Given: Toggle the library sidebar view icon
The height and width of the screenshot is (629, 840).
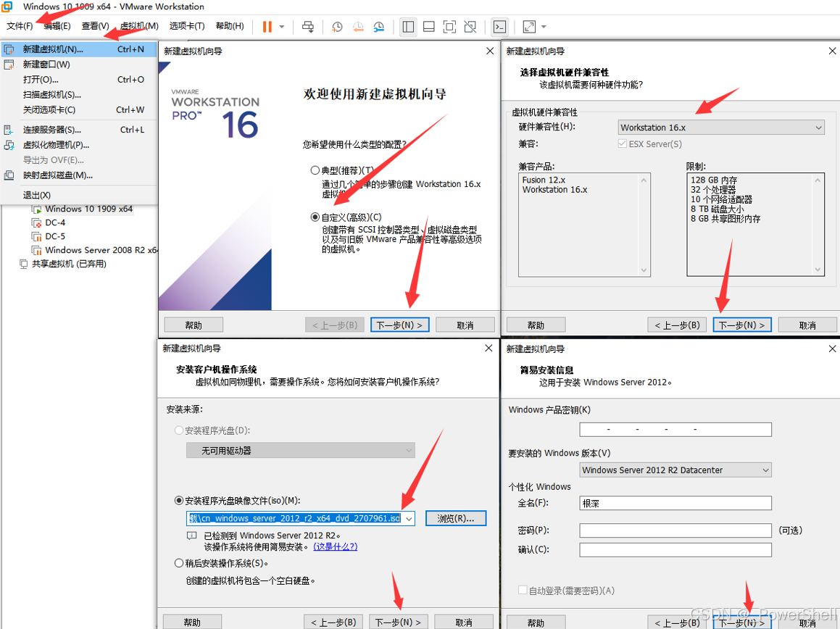Looking at the screenshot, I should tap(408, 27).
